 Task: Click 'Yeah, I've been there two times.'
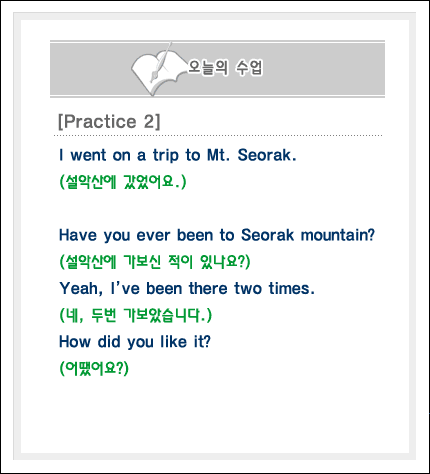coord(187,289)
